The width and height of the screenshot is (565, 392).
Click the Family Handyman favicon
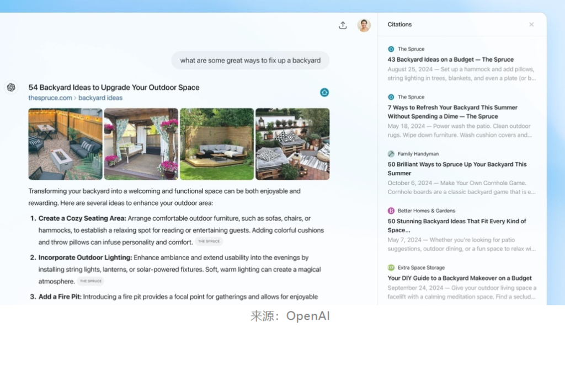click(391, 154)
